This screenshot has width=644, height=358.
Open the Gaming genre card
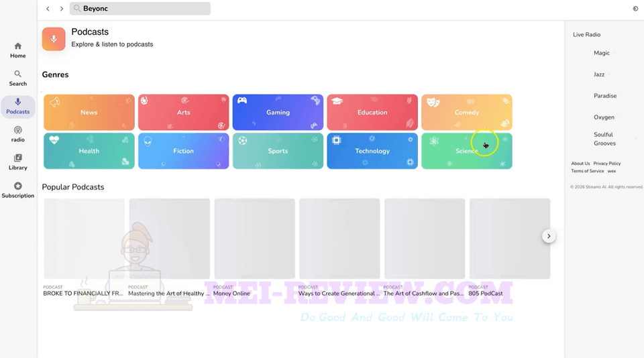[x=278, y=113]
